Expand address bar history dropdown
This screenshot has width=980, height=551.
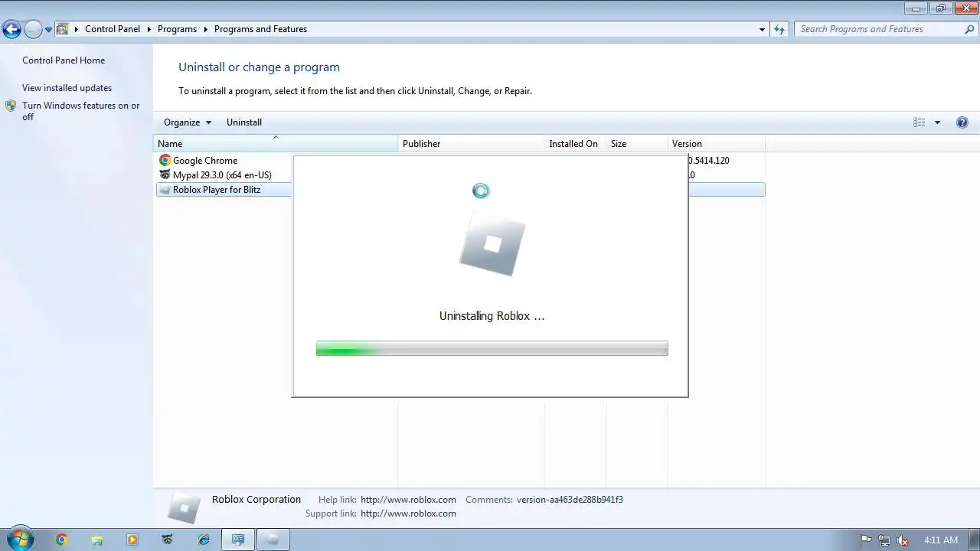coord(762,29)
